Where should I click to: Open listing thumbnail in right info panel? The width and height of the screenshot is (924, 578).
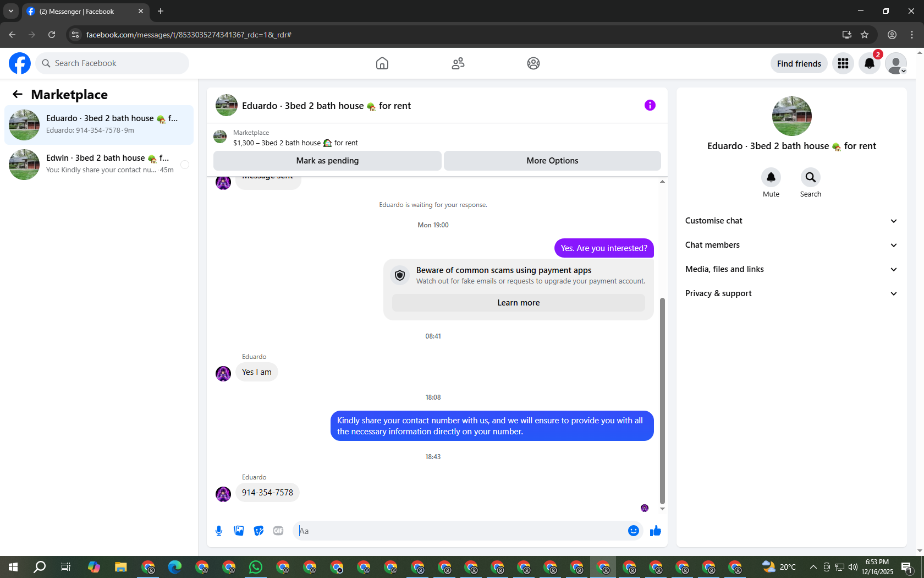tap(792, 116)
